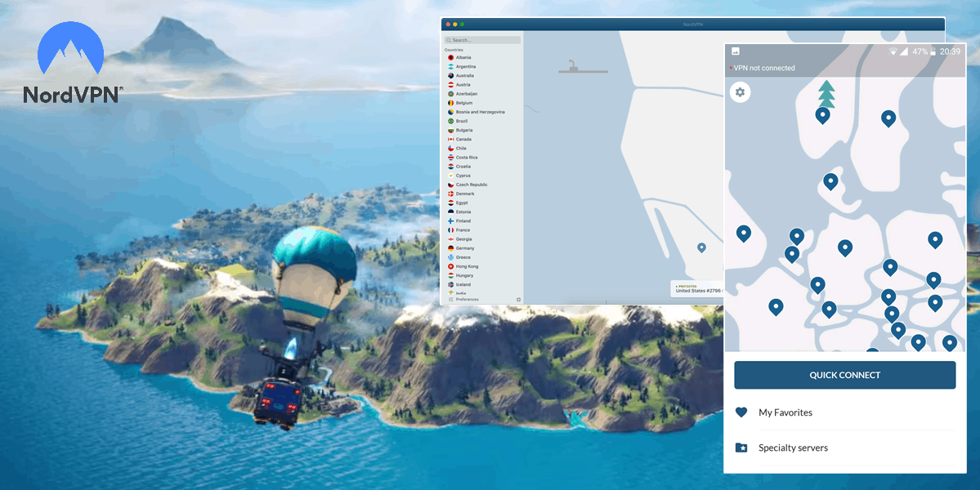
Task: Tap the starred folder icon for Specialty servers
Action: click(x=741, y=448)
